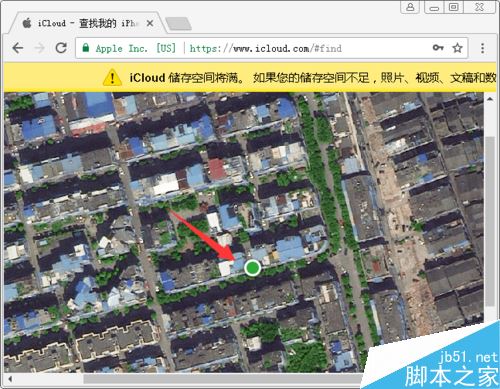500x389 pixels.
Task: Bookmark this page with the star icon
Action: click(457, 48)
